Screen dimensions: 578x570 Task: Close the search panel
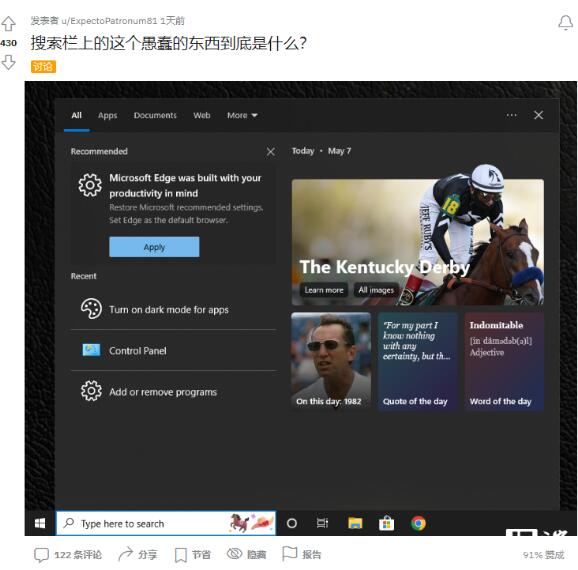[539, 115]
